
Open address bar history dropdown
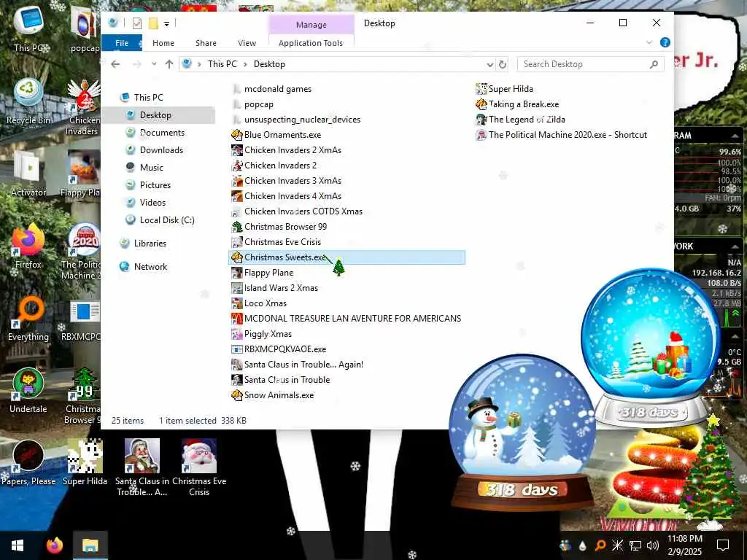tap(489, 64)
